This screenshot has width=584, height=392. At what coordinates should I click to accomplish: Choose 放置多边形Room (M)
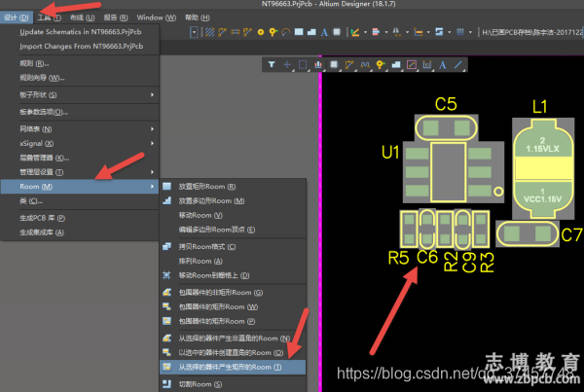pos(233,201)
